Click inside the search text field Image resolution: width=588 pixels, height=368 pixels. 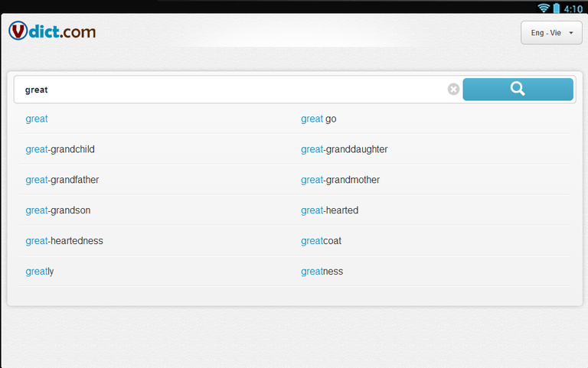point(230,90)
